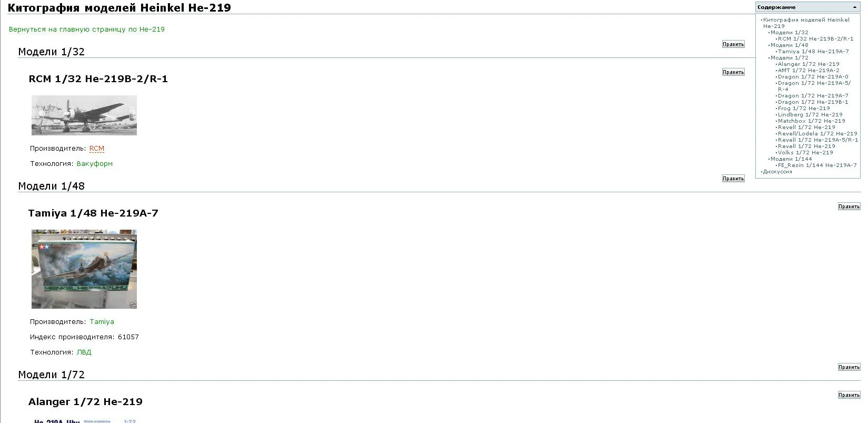Edit the Tamiya 1/48 He-219A-7 section
The width and height of the screenshot is (868, 423).
pos(849,206)
